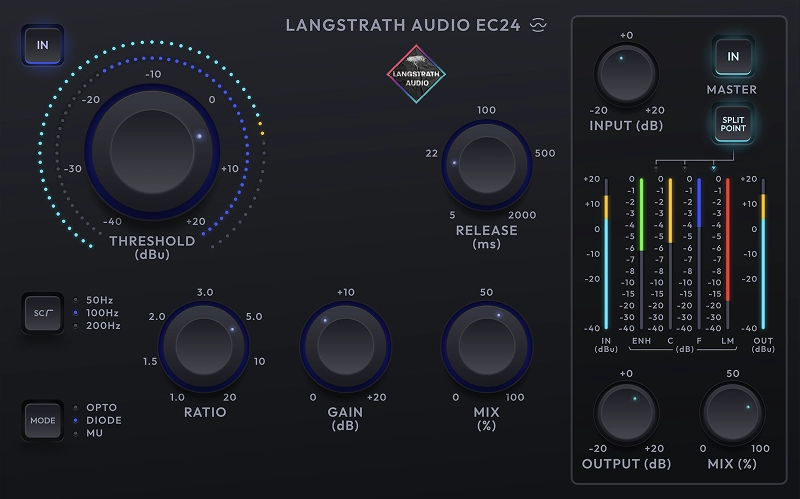Image resolution: width=800 pixels, height=499 pixels.
Task: Click the RATIO knob
Action: coord(204,346)
